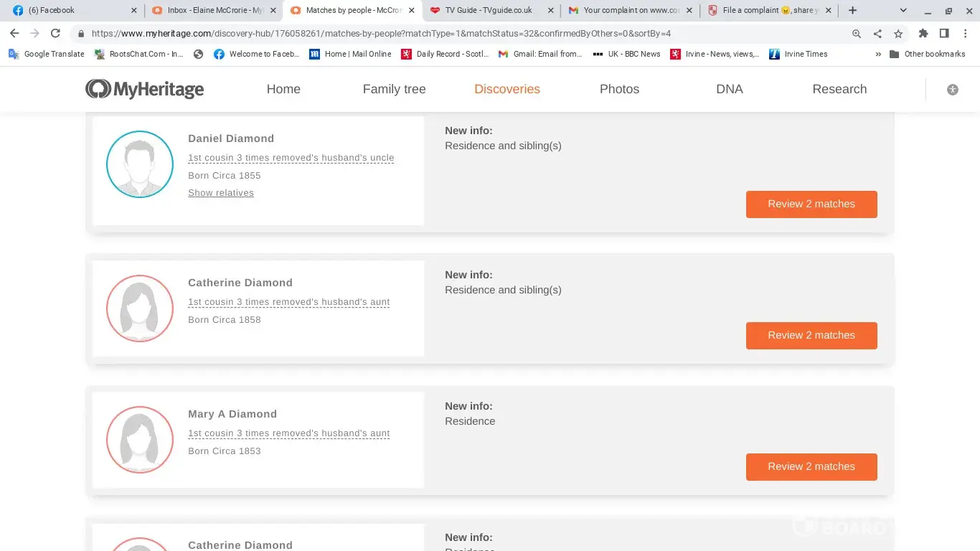The image size is (980, 551).
Task: Open the accessibility icon in header
Action: (952, 90)
